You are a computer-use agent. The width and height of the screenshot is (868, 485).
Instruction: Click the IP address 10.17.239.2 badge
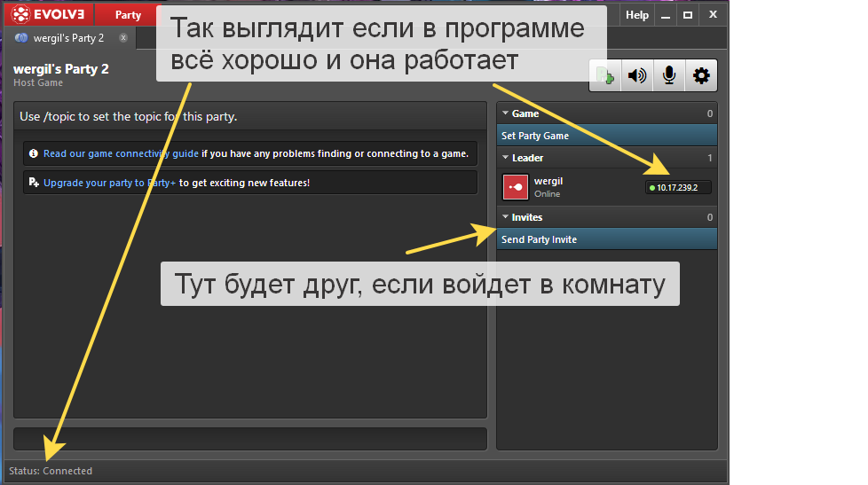pyautogui.click(x=678, y=187)
